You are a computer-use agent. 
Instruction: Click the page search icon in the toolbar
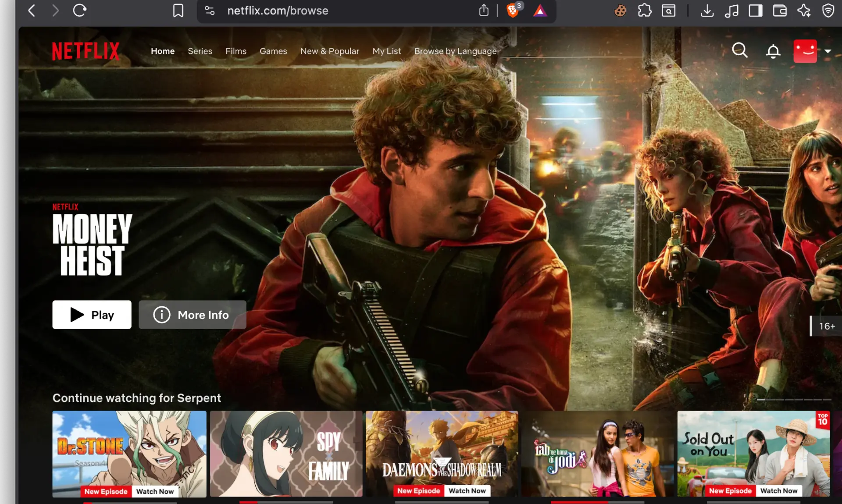668,11
